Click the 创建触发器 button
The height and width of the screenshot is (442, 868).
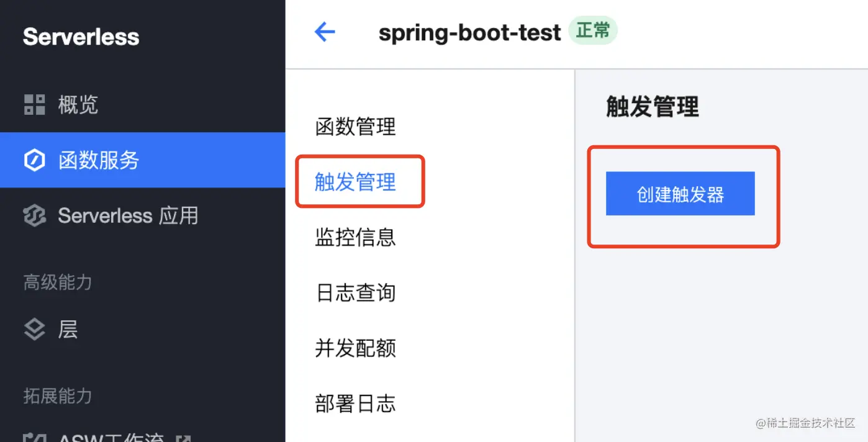pyautogui.click(x=680, y=194)
